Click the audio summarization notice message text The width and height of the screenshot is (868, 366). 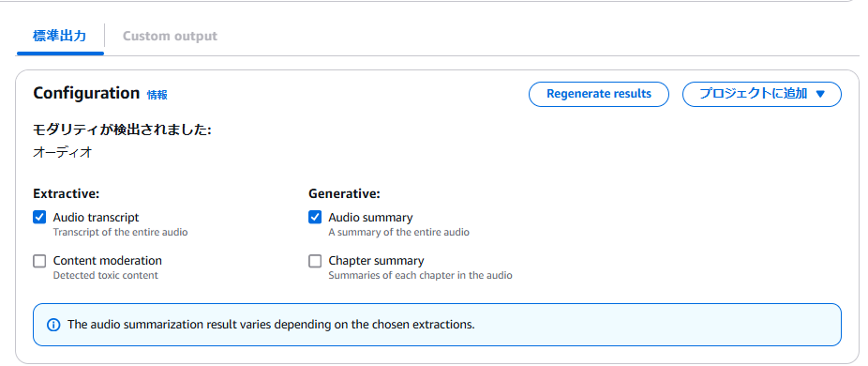(271, 325)
